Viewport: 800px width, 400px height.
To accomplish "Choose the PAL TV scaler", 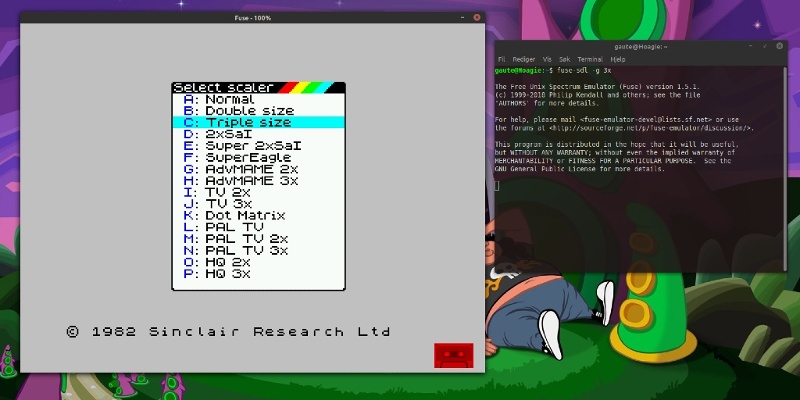I will coord(259,227).
